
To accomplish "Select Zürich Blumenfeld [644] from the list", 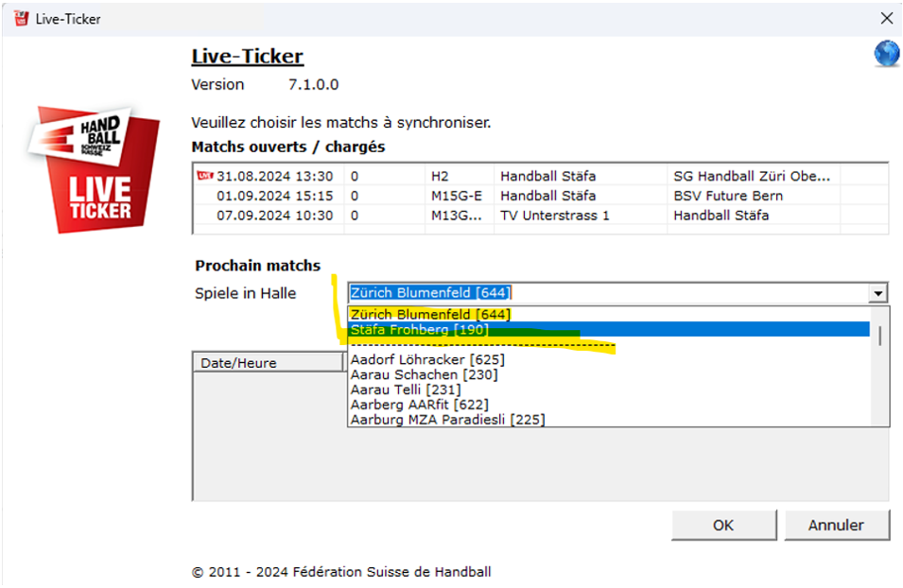I will click(429, 314).
